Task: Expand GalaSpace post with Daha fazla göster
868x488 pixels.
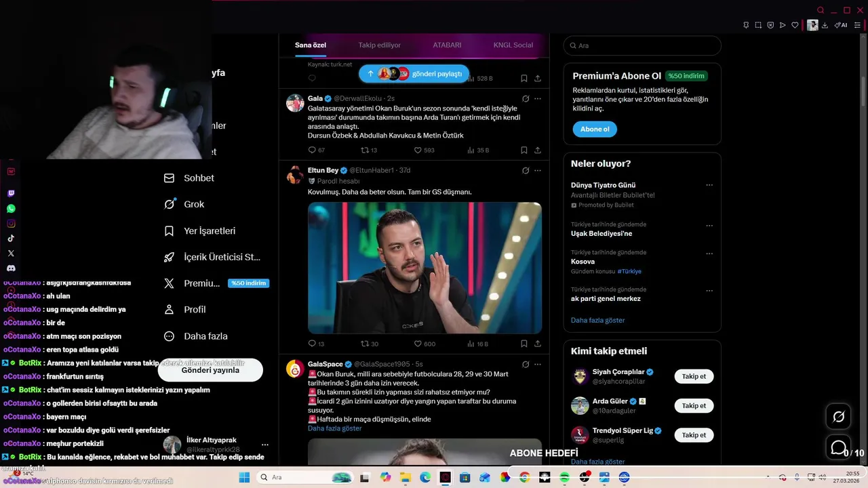Action: [x=334, y=428]
